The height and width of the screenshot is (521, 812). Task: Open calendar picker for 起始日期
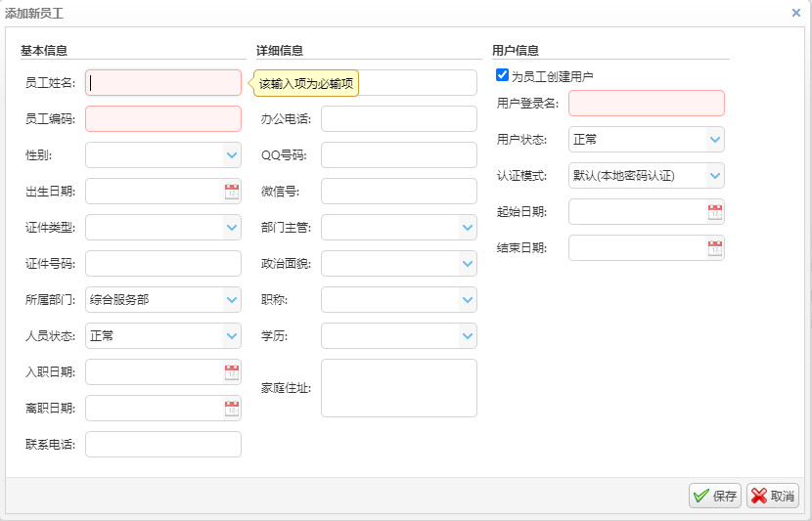pyautogui.click(x=714, y=212)
